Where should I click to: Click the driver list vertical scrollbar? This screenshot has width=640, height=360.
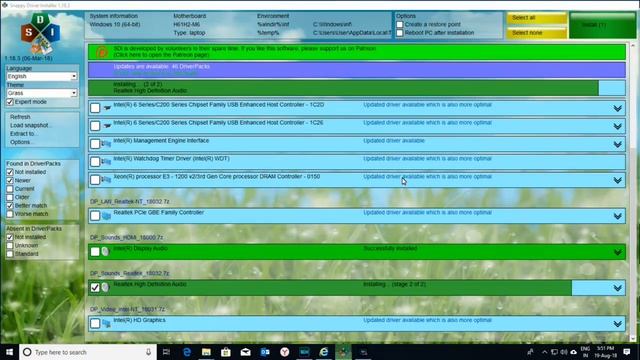tap(633, 192)
